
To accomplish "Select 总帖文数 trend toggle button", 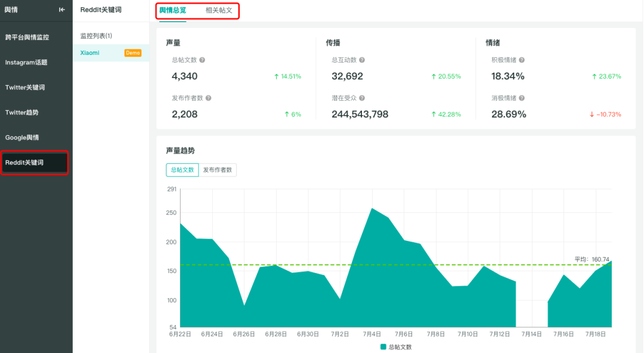I will click(x=182, y=170).
